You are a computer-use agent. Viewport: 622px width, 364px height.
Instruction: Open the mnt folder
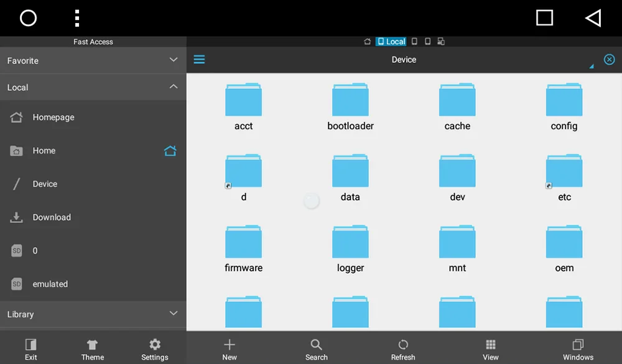457,248
